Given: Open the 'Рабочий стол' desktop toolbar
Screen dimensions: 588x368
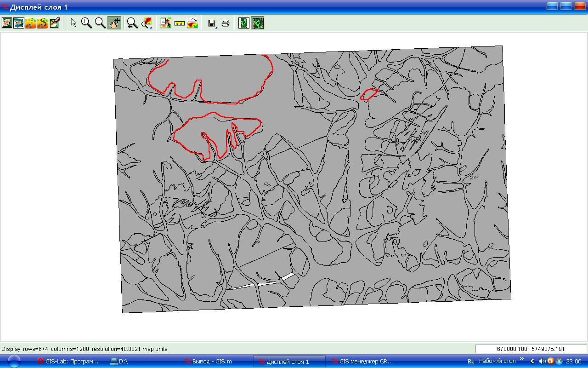Looking at the screenshot, I should (x=498, y=361).
